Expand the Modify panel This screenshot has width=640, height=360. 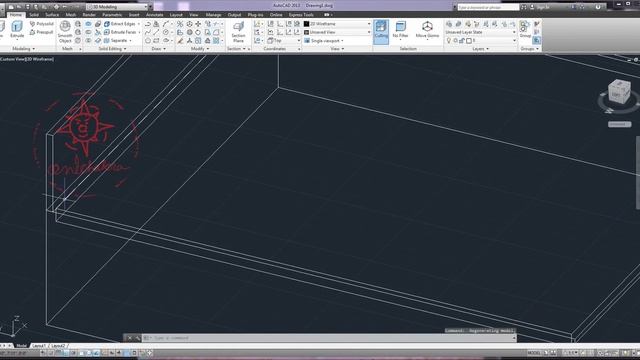tap(200, 49)
